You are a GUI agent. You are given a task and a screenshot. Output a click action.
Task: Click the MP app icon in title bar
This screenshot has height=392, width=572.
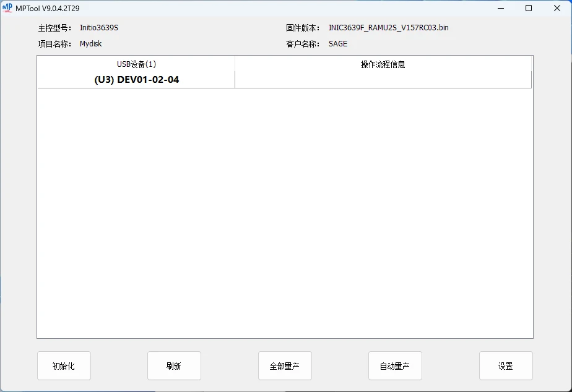[8, 8]
